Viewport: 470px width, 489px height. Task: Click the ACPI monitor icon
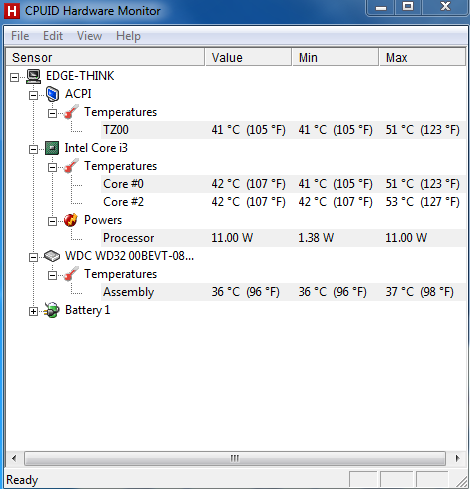click(x=52, y=94)
